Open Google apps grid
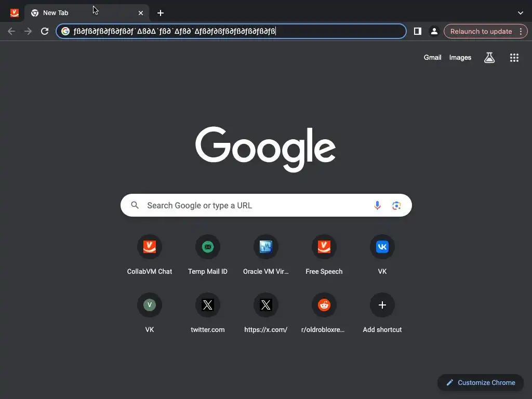Screen dimensions: 532x399 pyautogui.click(x=514, y=57)
